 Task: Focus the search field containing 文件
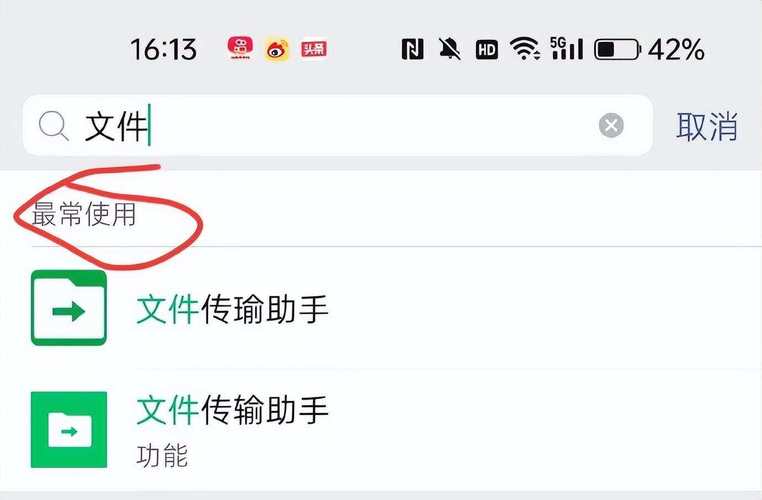tap(337, 126)
